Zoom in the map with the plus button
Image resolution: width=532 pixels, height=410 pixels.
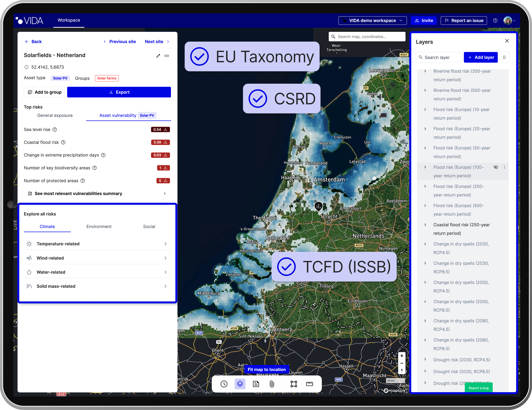(x=402, y=356)
